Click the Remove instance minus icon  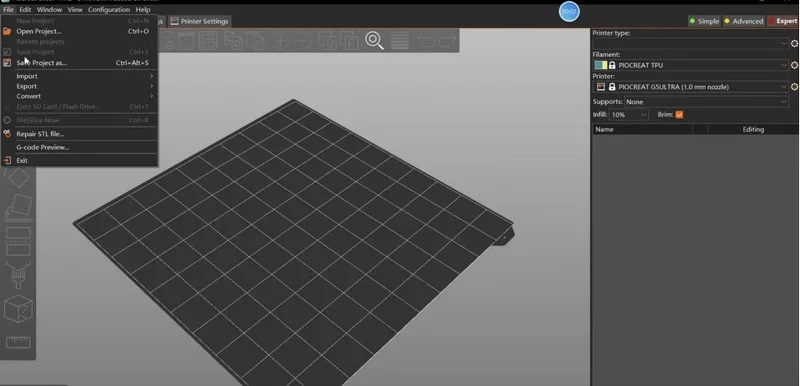point(302,41)
